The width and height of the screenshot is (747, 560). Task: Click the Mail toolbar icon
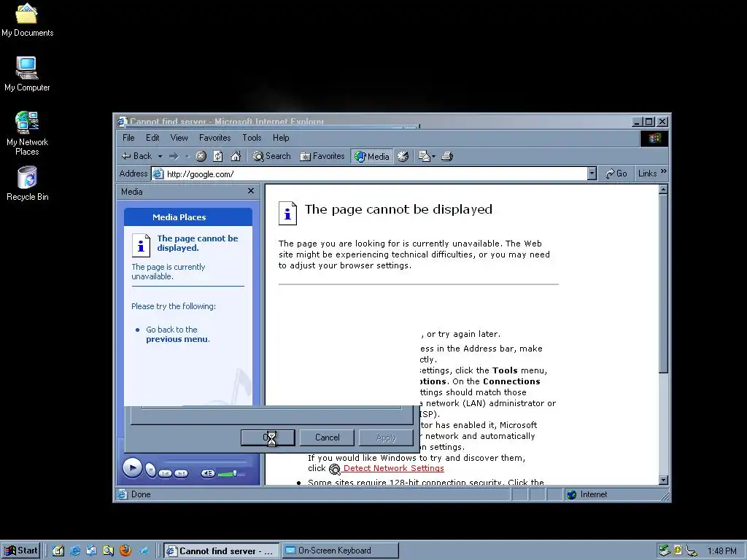(x=424, y=156)
